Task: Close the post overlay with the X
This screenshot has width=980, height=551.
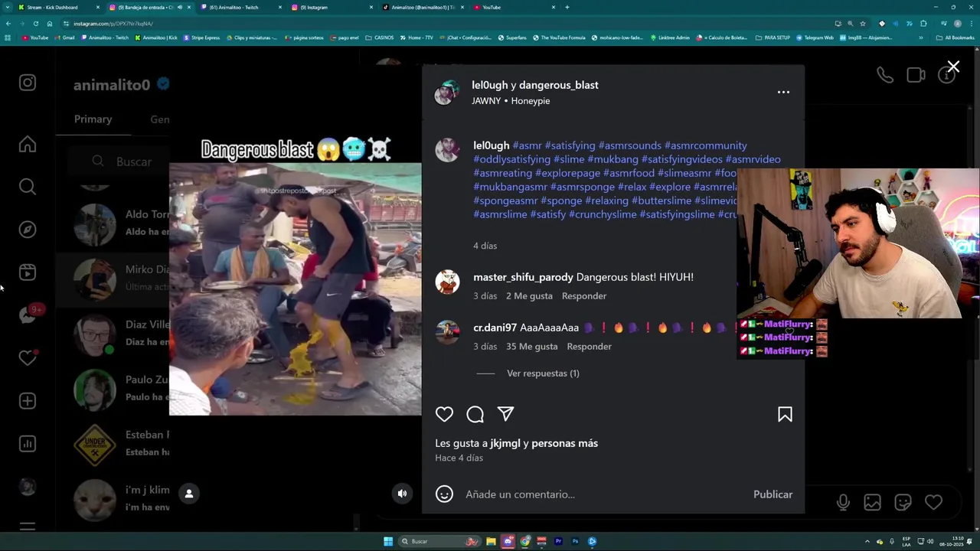Action: coord(953,67)
